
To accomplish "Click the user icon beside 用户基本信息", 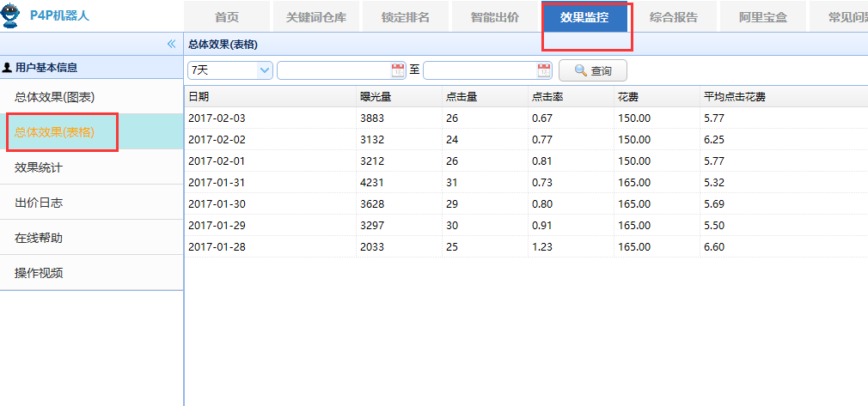I will click(x=8, y=66).
